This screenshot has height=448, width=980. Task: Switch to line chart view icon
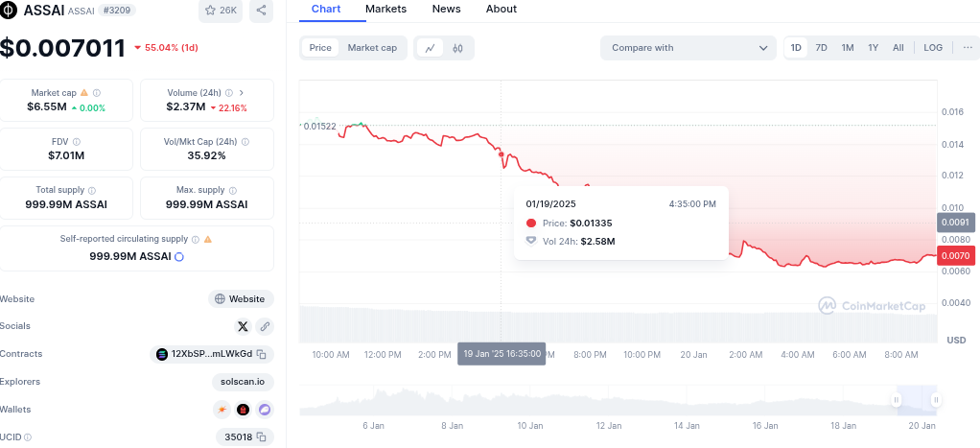pos(430,48)
